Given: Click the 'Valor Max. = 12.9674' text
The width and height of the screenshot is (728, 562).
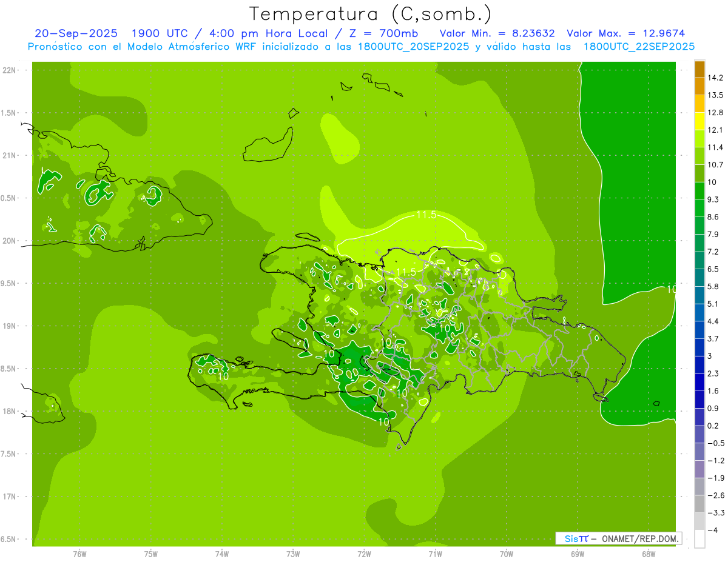Looking at the screenshot, I should (x=625, y=33).
